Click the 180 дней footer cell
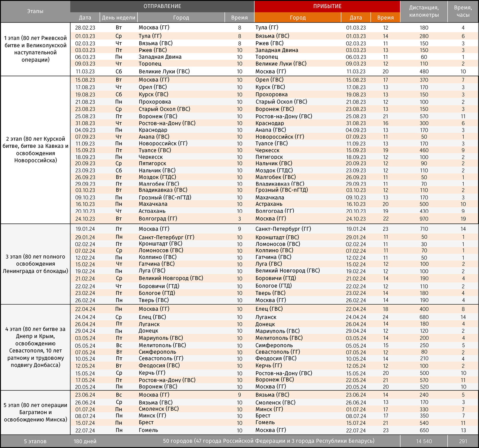 coord(85,441)
